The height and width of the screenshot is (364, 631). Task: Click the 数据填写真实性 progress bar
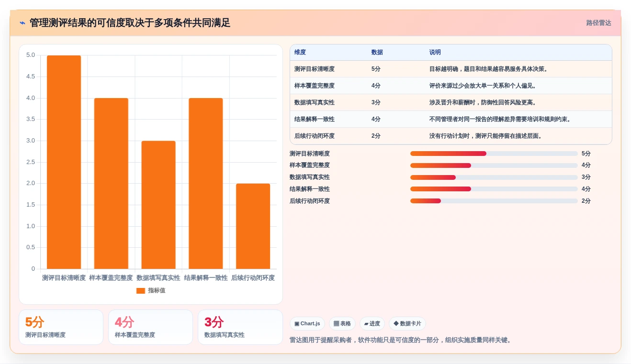[494, 177]
